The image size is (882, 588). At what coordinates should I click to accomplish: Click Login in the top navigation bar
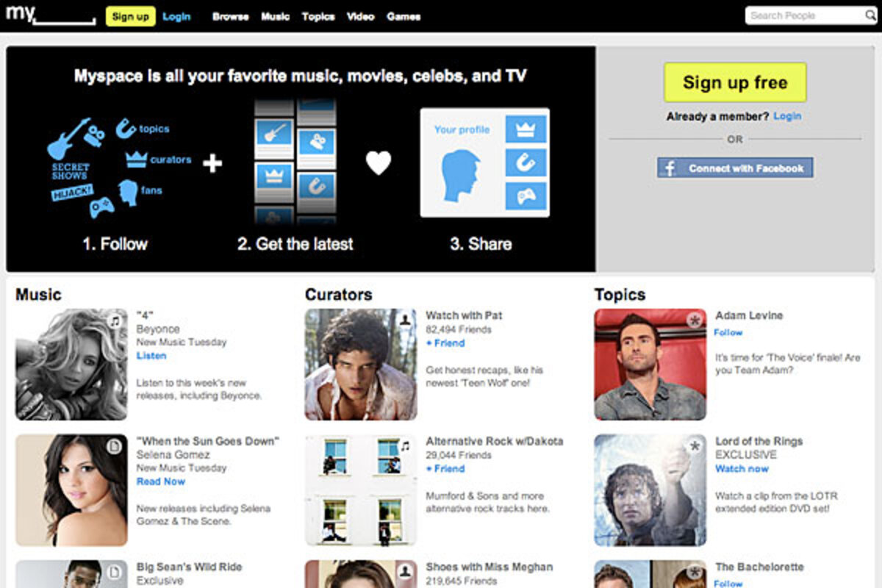point(176,16)
